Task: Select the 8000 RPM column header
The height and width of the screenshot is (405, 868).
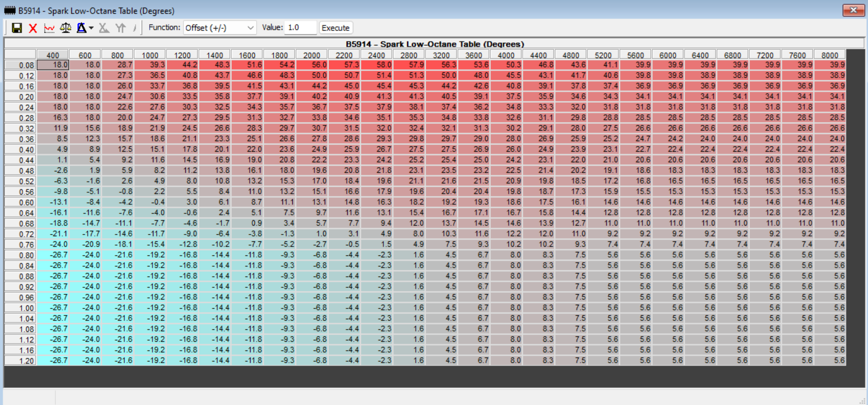Action: coord(830,55)
